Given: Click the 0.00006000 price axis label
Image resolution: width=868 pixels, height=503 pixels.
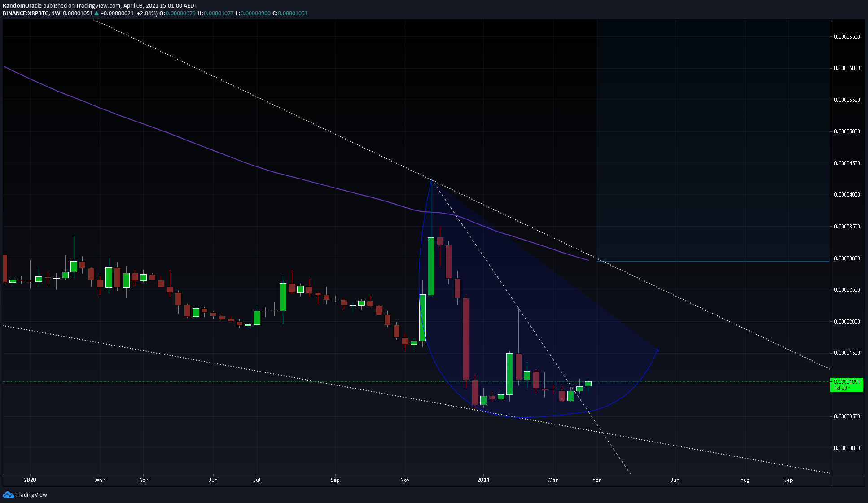Looking at the screenshot, I should point(847,68).
